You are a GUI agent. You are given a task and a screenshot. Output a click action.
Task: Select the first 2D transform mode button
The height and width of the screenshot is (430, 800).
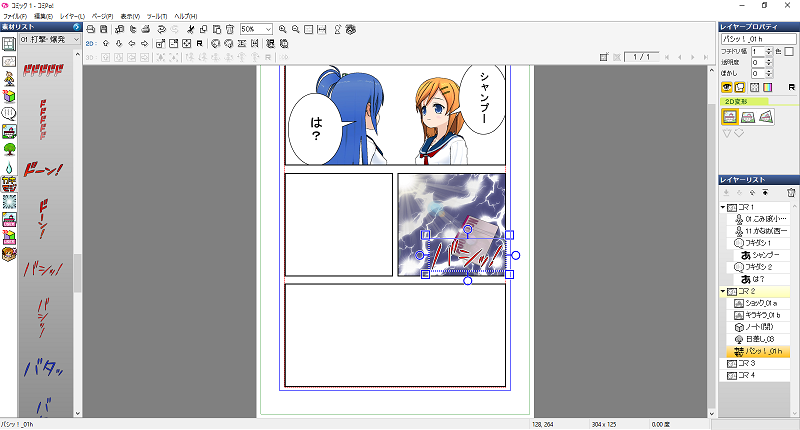click(730, 117)
